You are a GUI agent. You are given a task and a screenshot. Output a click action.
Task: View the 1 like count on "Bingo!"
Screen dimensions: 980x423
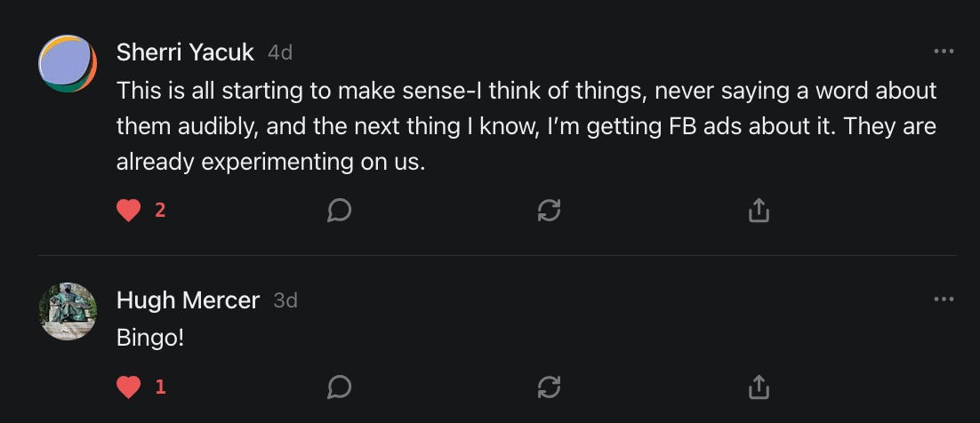160,387
